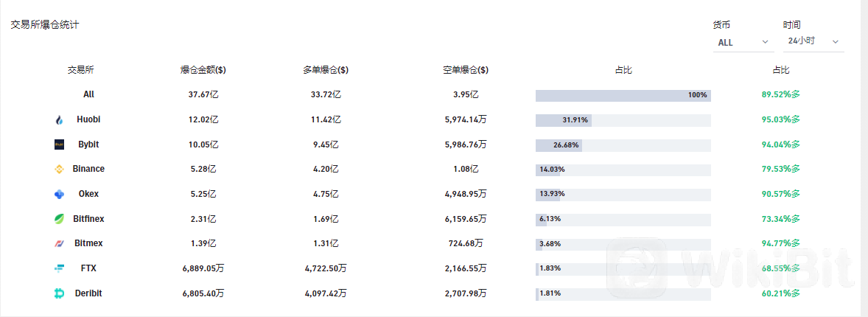Open the 货币 ALL currency dropdown
The width and height of the screenshot is (868, 317).
743,42
